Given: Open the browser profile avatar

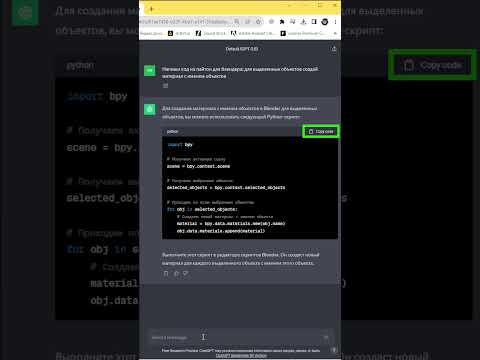Looking at the screenshot, I should [x=325, y=22].
